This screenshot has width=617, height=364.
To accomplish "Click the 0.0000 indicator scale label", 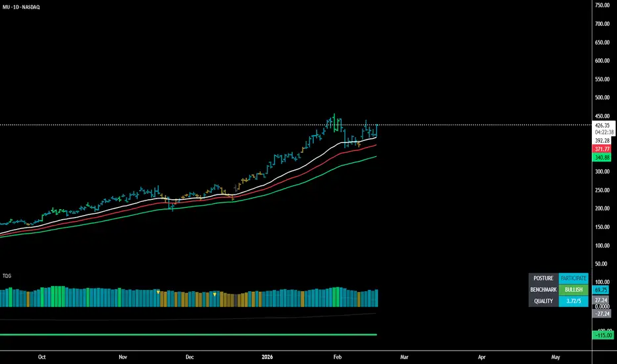I will click(602, 306).
